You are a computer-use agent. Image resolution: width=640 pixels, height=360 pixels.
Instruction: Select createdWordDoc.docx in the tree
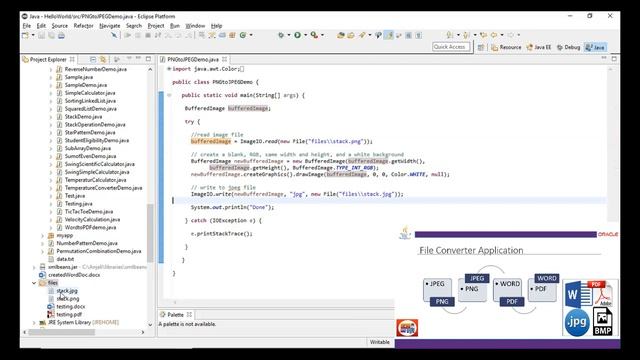click(74, 275)
